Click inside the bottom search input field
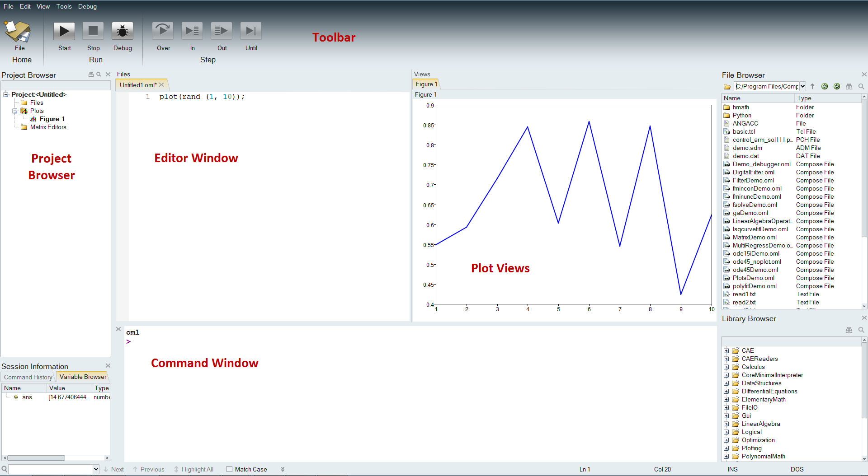The height and width of the screenshot is (476, 868). point(50,469)
